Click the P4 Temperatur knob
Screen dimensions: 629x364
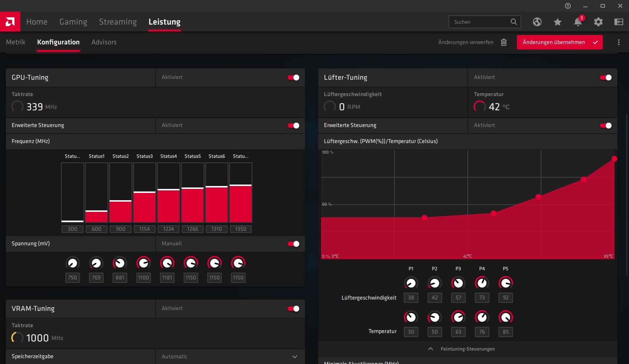click(x=482, y=317)
